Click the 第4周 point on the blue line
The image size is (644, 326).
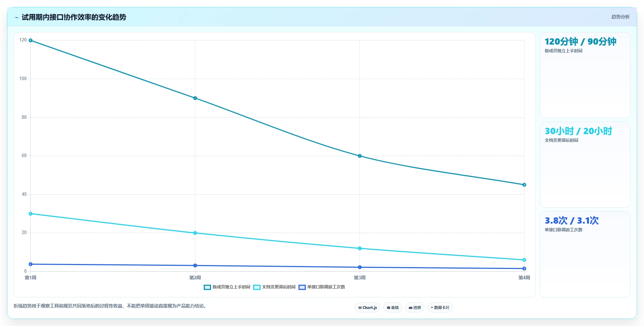tap(524, 269)
